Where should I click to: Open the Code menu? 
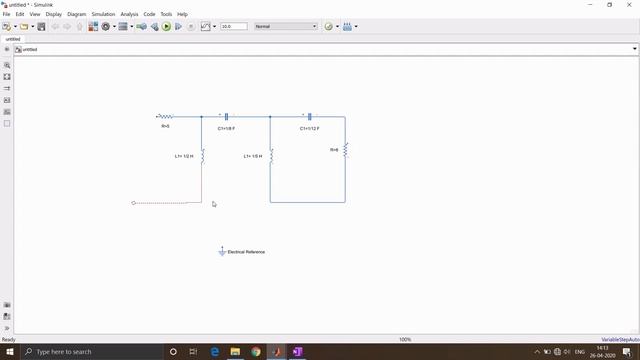pyautogui.click(x=149, y=14)
